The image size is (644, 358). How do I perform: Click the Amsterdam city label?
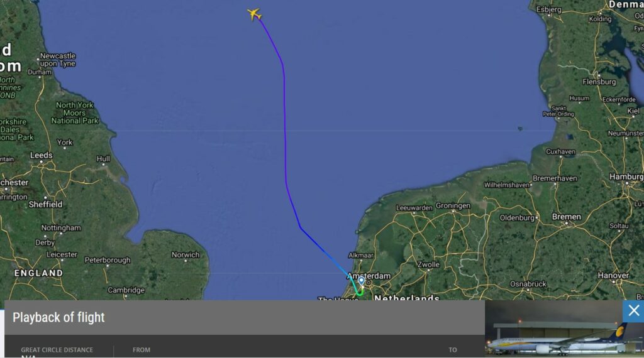[369, 276]
